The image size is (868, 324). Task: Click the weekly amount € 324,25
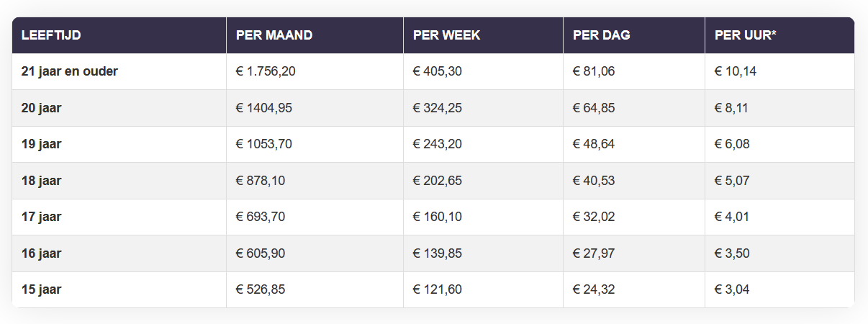coord(438,108)
